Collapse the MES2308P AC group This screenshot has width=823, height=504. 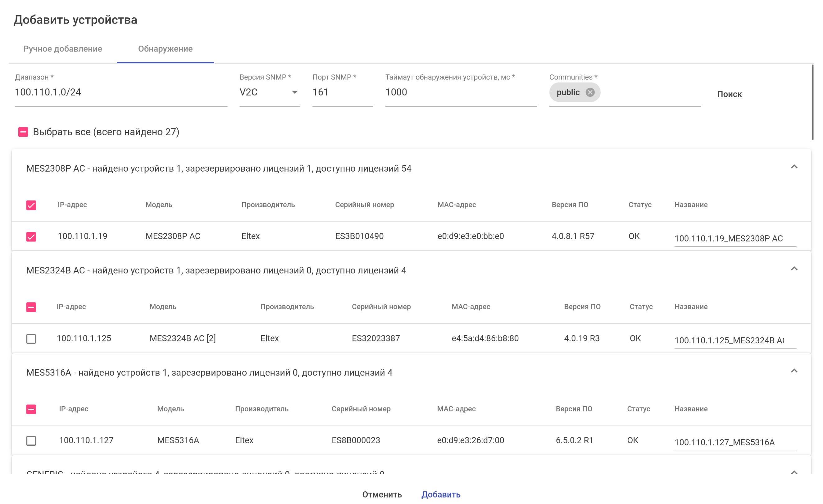point(794,167)
